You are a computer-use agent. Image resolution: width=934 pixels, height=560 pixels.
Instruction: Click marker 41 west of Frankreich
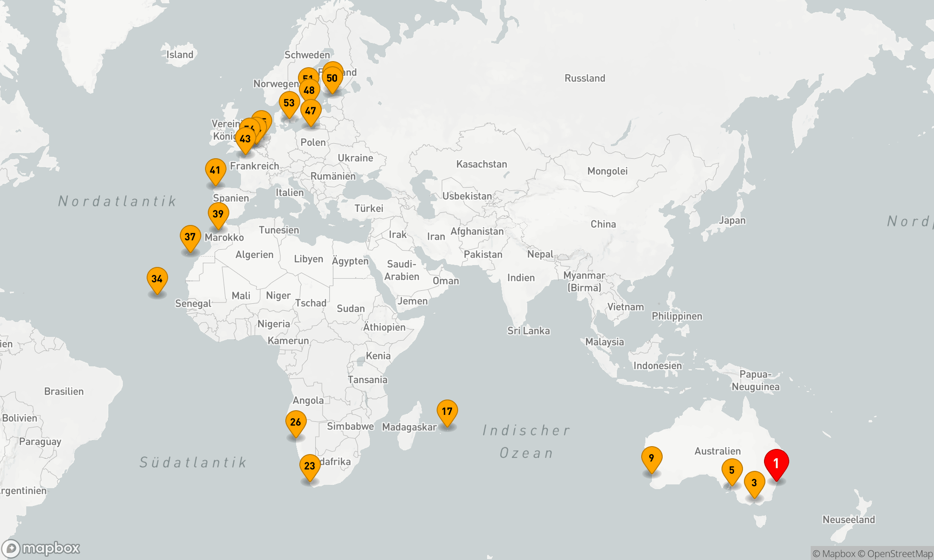(215, 170)
